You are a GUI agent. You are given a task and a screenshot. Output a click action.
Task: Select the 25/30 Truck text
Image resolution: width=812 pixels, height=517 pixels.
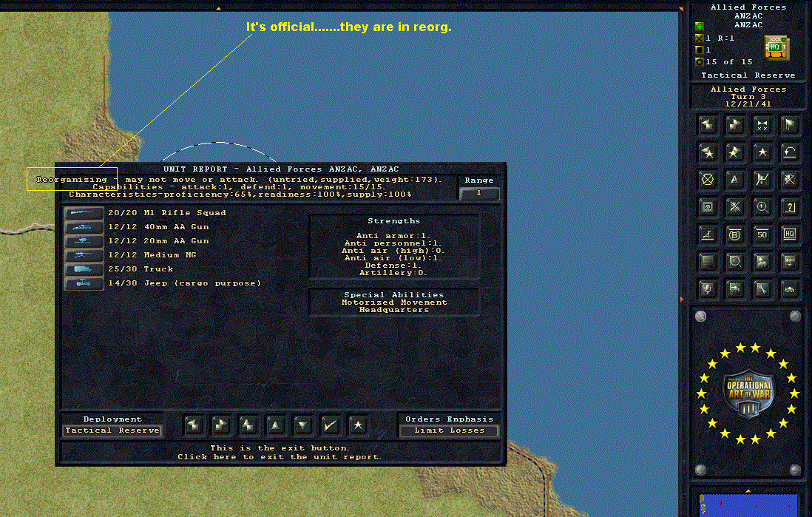pos(141,269)
